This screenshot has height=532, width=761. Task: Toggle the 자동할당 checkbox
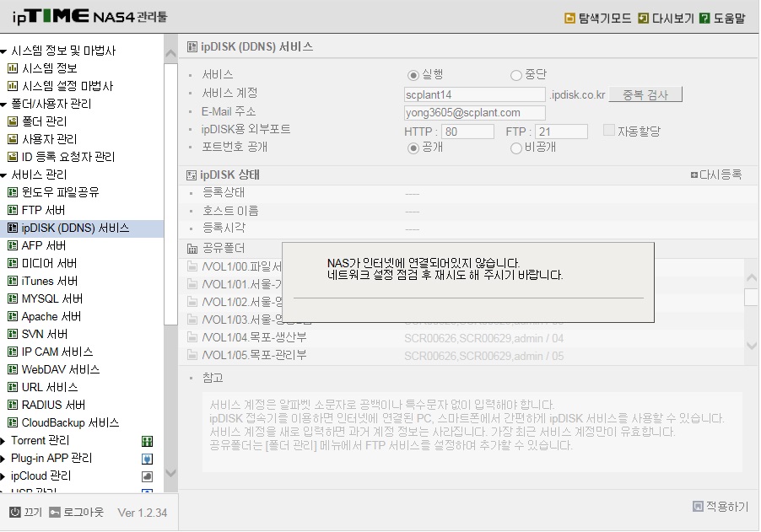point(608,130)
